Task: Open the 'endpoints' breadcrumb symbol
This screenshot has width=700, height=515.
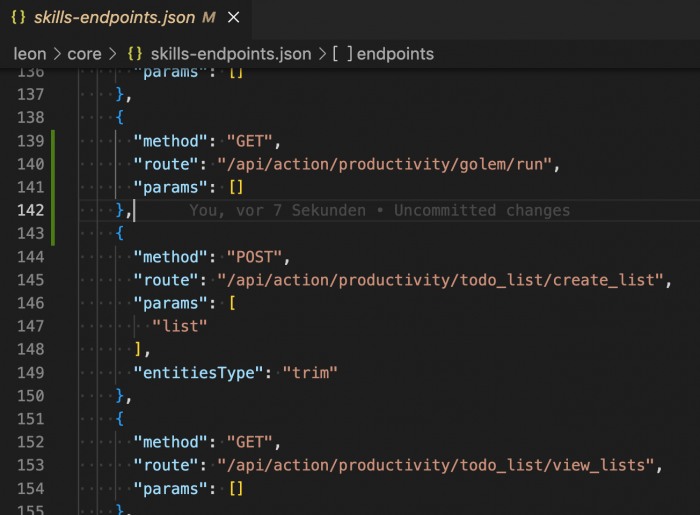Action: (x=395, y=54)
